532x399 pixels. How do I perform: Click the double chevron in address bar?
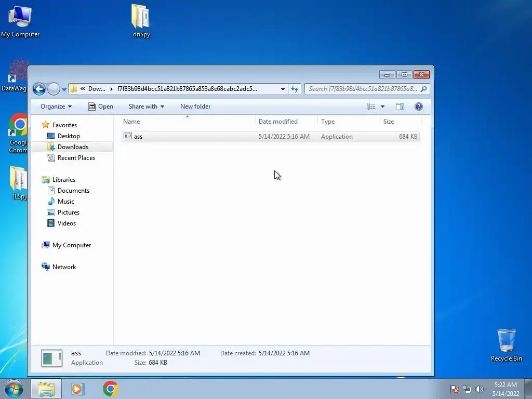(x=83, y=89)
